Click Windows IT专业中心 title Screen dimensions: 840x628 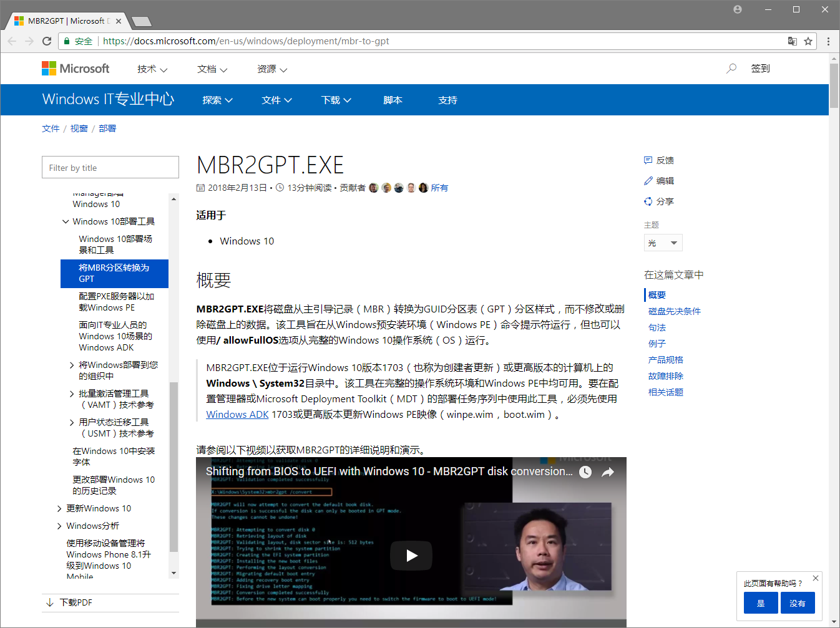pos(108,99)
